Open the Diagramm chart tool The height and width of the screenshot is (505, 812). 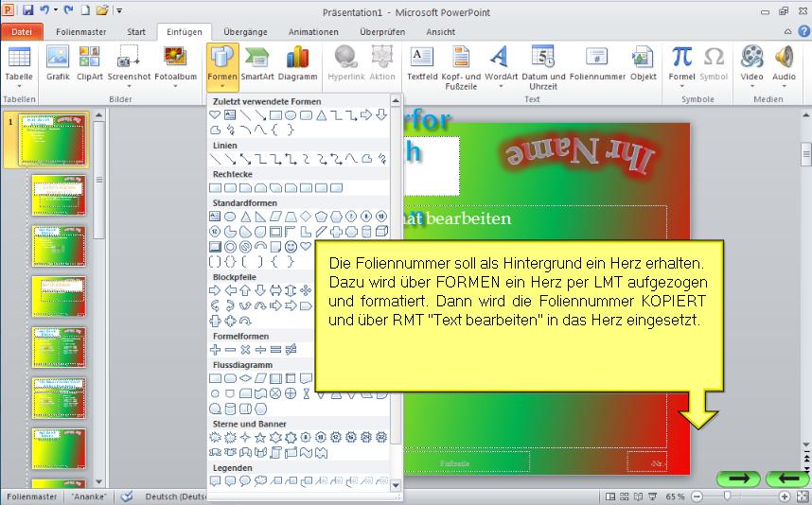click(x=297, y=64)
